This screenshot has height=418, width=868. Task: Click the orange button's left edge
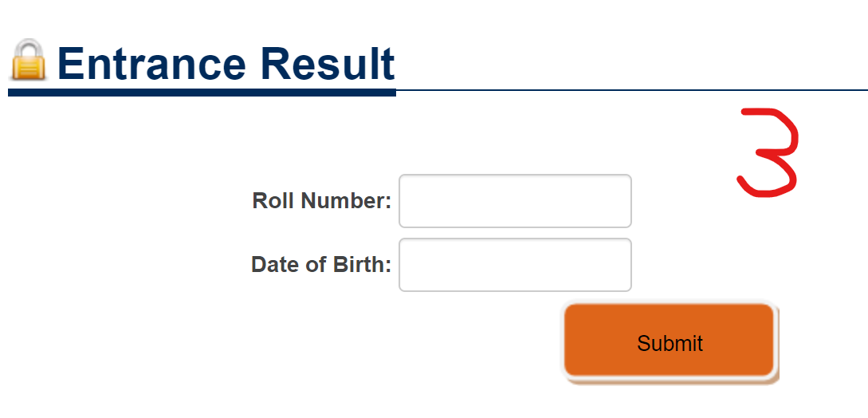[x=565, y=341]
